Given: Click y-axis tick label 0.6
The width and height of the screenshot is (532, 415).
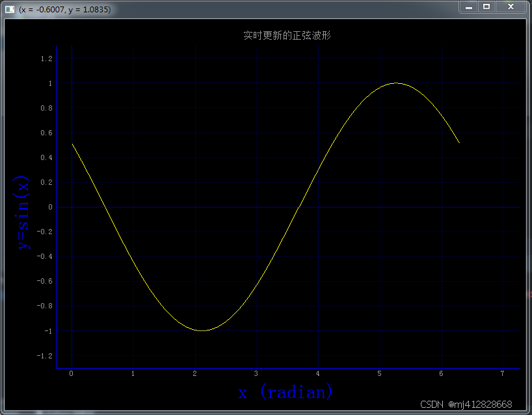Looking at the screenshot, I should [46, 133].
